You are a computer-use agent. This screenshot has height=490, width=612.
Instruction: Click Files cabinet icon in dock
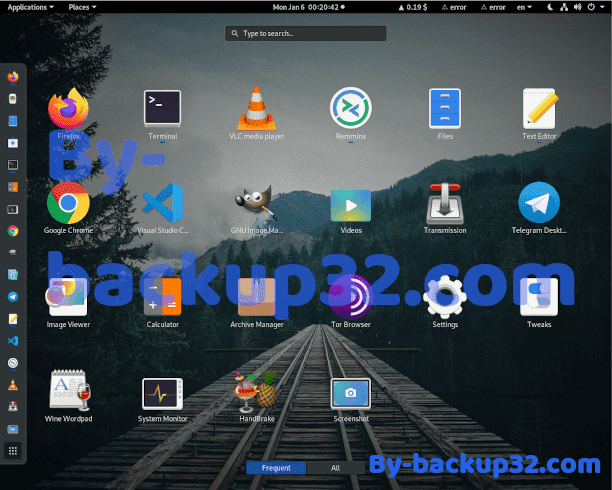coord(13,121)
